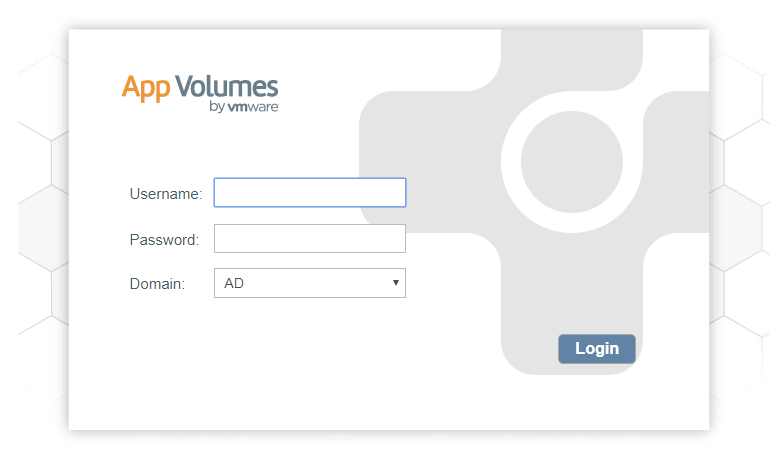
Task: Click the gray circle inside the ring
Action: (572, 161)
